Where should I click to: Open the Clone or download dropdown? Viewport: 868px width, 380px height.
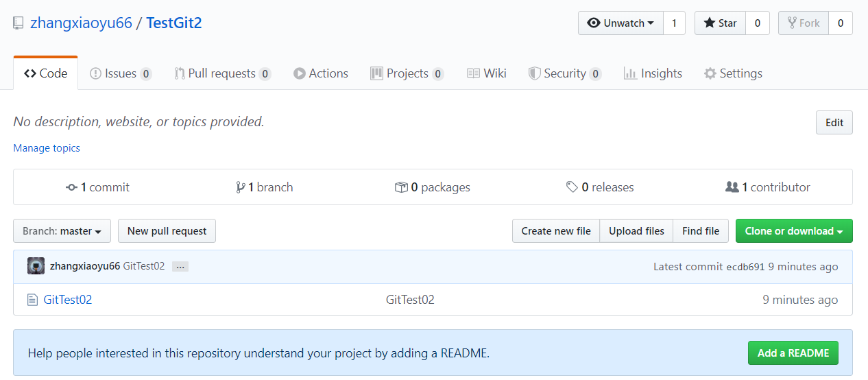coord(793,231)
